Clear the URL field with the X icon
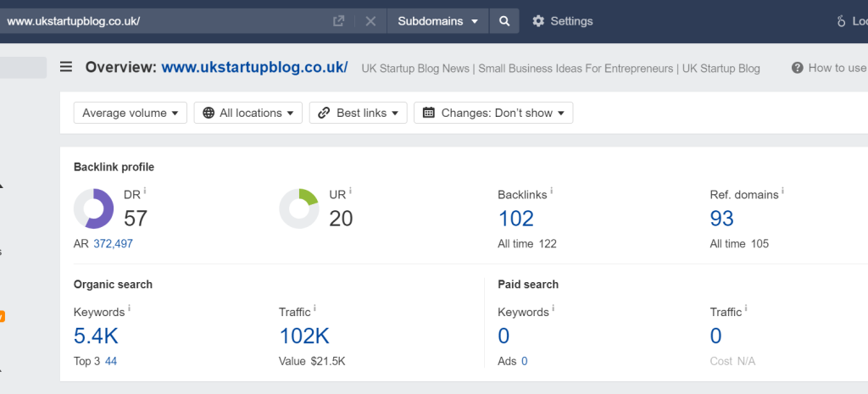 371,21
